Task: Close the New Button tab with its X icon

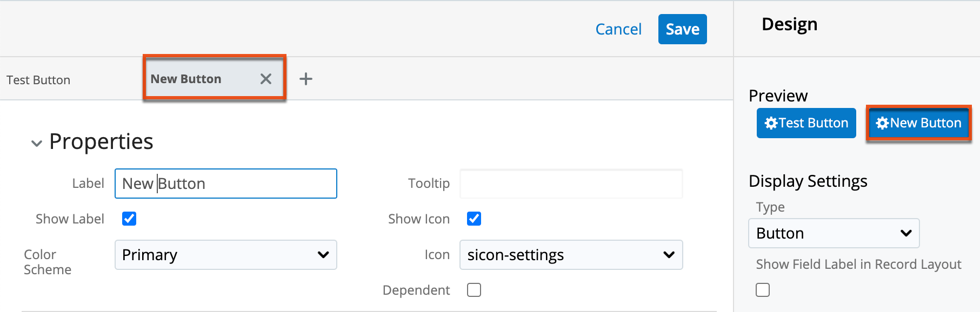Action: (265, 79)
